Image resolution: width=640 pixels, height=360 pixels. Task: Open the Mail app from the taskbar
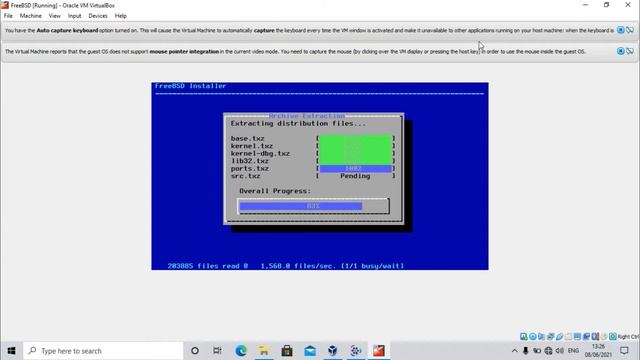click(x=310, y=351)
